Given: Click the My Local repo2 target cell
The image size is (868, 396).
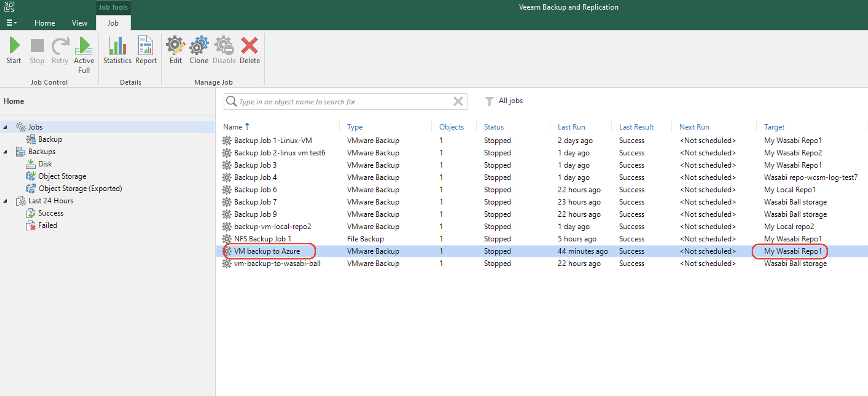Looking at the screenshot, I should click(x=789, y=227).
